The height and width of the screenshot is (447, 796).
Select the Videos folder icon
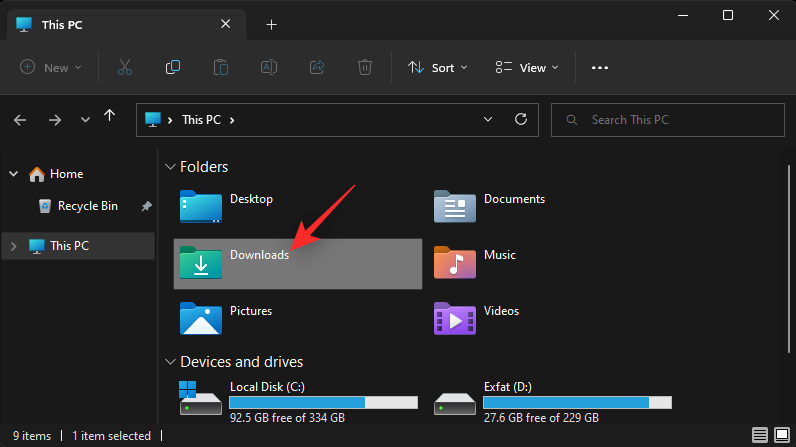pyautogui.click(x=454, y=318)
